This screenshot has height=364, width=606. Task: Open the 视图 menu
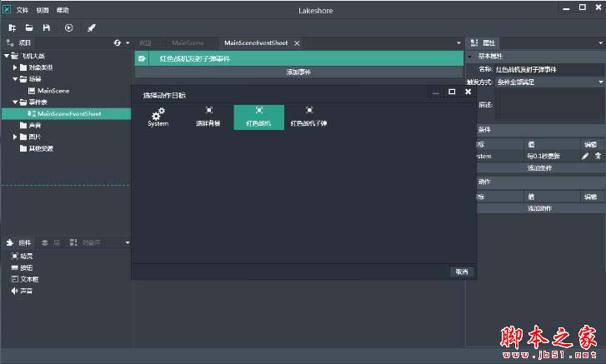[x=43, y=10]
